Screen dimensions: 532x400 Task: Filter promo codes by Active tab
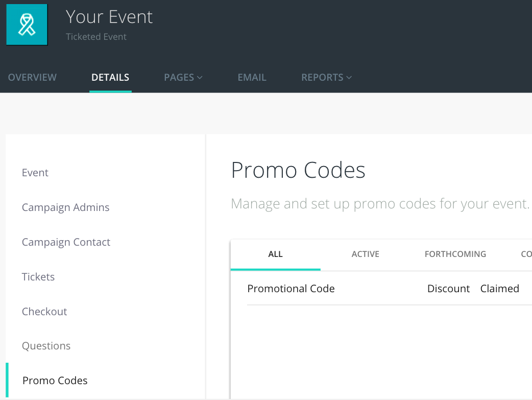(x=365, y=254)
